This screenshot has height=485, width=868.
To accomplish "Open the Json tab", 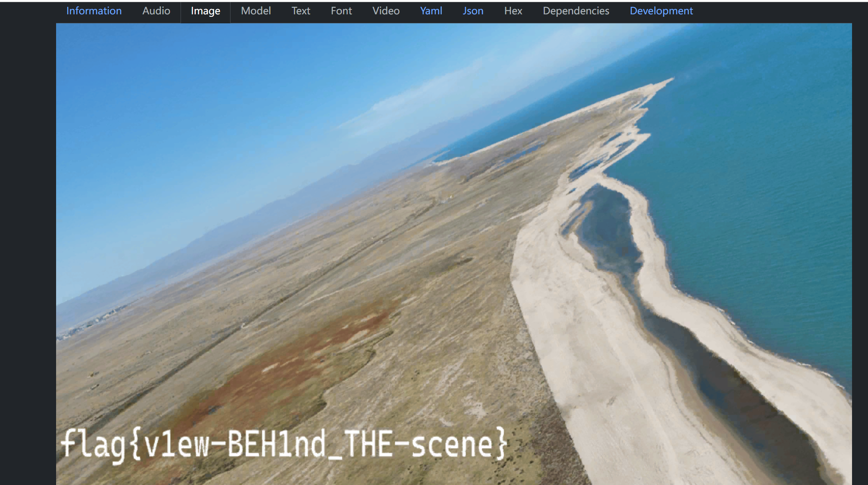I will 473,11.
